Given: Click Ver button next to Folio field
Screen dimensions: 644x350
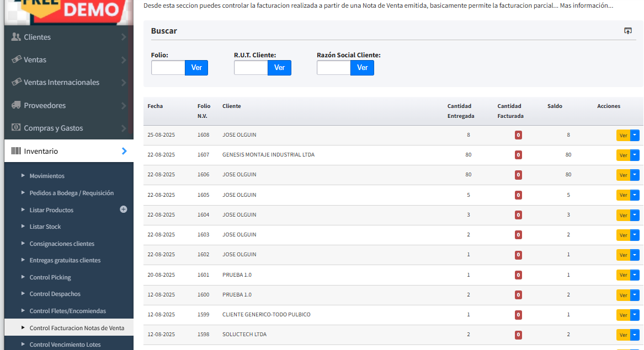Looking at the screenshot, I should tap(196, 68).
